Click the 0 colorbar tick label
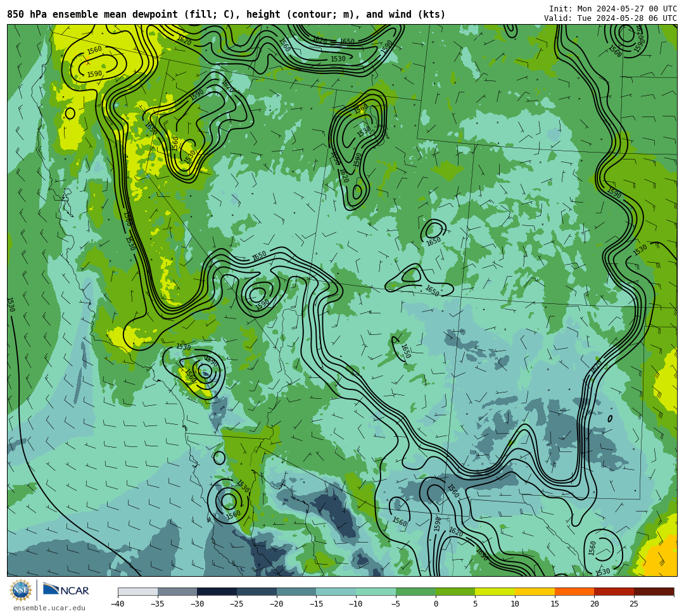684x616 pixels. click(436, 604)
